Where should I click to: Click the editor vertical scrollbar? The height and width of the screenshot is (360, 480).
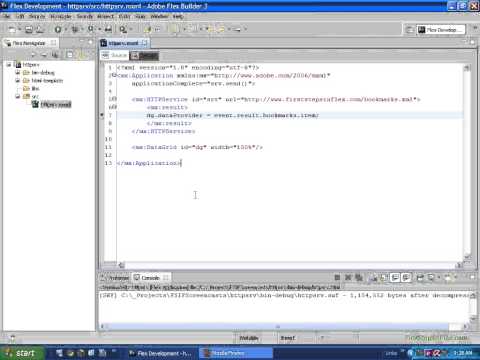pos(467,163)
